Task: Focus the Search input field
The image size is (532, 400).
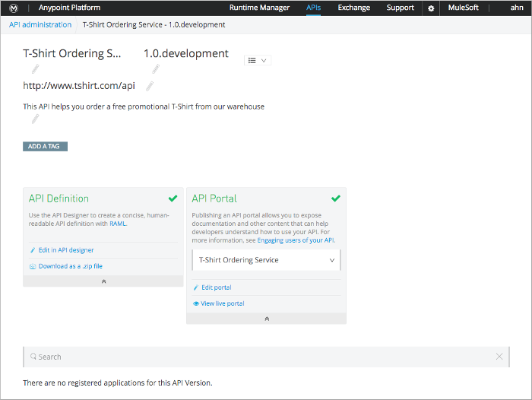Action: [x=266, y=357]
